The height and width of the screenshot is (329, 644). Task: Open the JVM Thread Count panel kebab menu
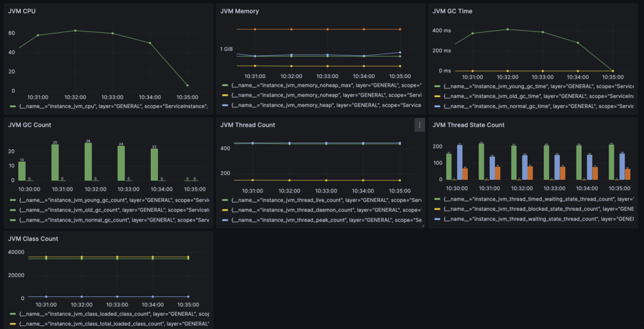tap(419, 125)
